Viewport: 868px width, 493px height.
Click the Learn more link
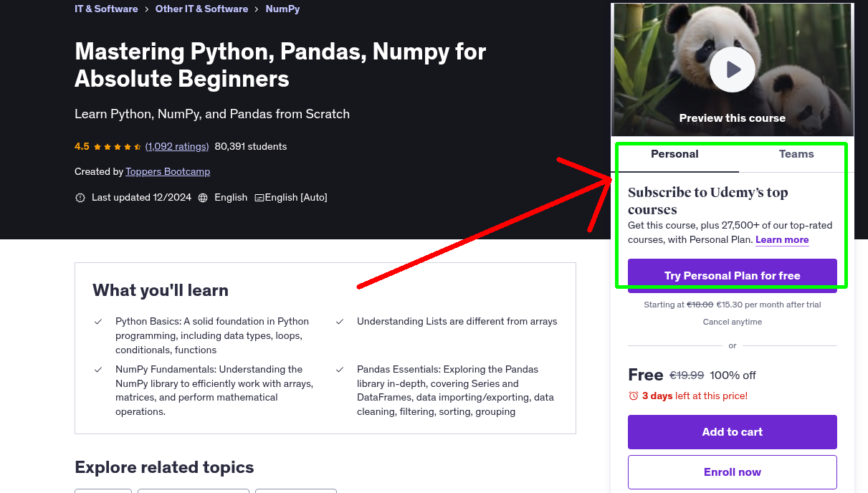(782, 239)
